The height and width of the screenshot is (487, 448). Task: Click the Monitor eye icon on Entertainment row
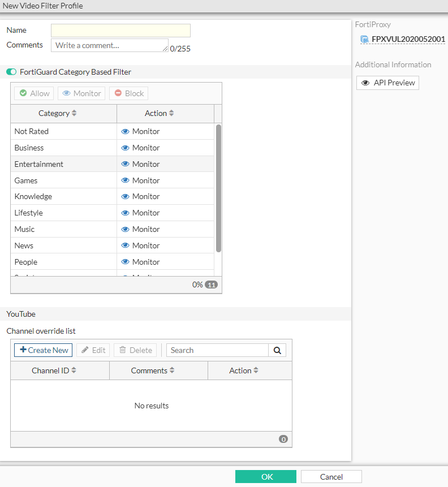[x=126, y=163]
